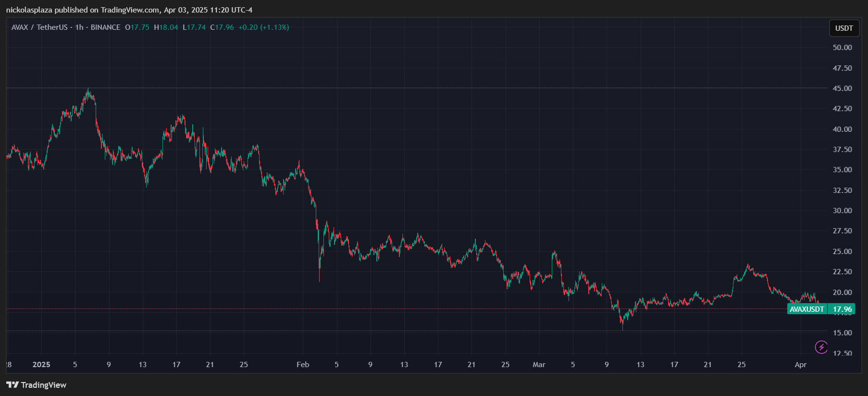Click the 32.50 price axis label
This screenshot has width=868, height=396.
coord(842,191)
